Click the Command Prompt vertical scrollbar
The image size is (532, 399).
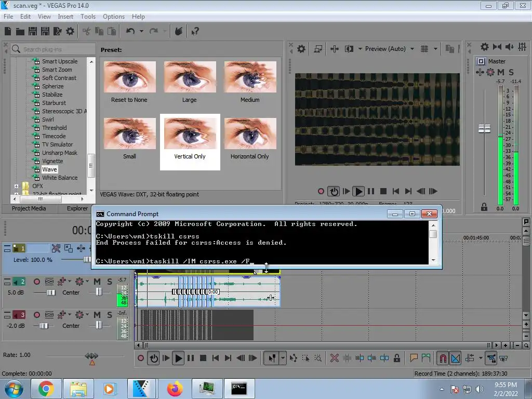pos(433,242)
